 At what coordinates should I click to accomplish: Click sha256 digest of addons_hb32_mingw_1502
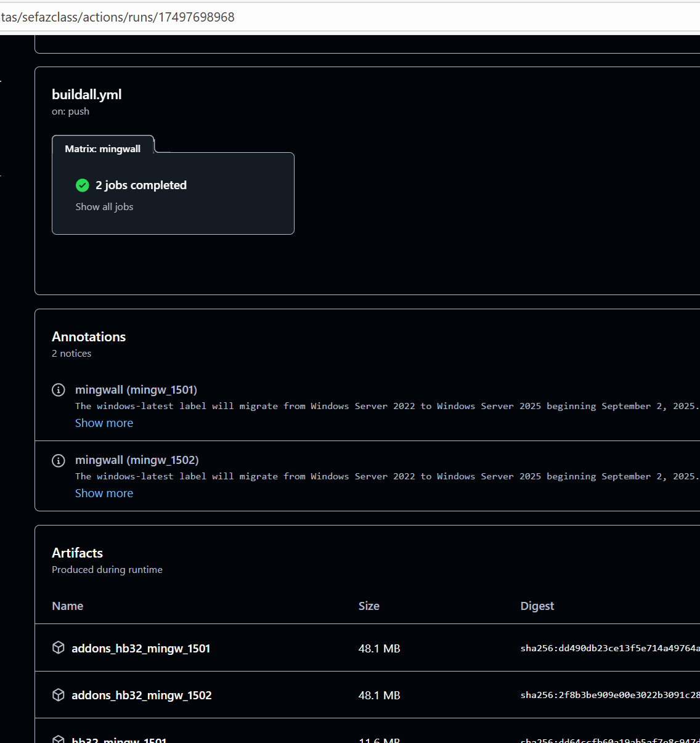(x=609, y=695)
